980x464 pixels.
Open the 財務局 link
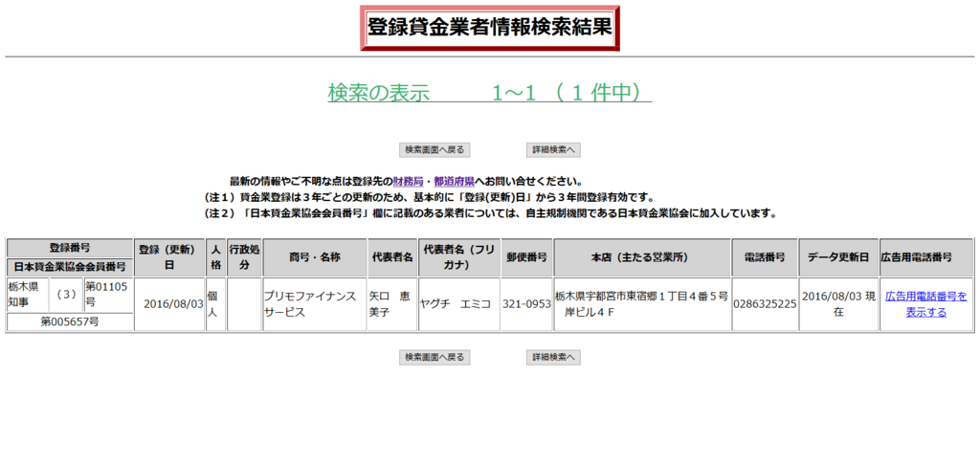click(408, 183)
